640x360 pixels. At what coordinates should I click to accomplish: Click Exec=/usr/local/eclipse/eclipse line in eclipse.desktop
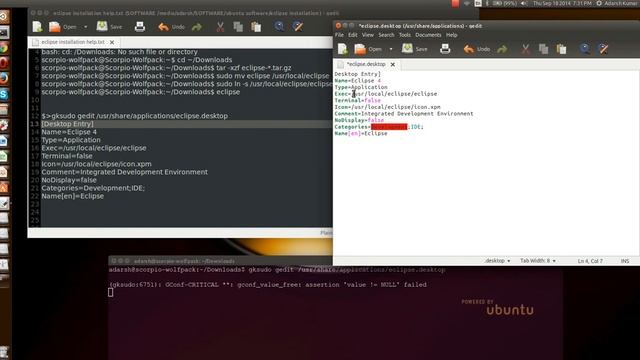[386, 94]
